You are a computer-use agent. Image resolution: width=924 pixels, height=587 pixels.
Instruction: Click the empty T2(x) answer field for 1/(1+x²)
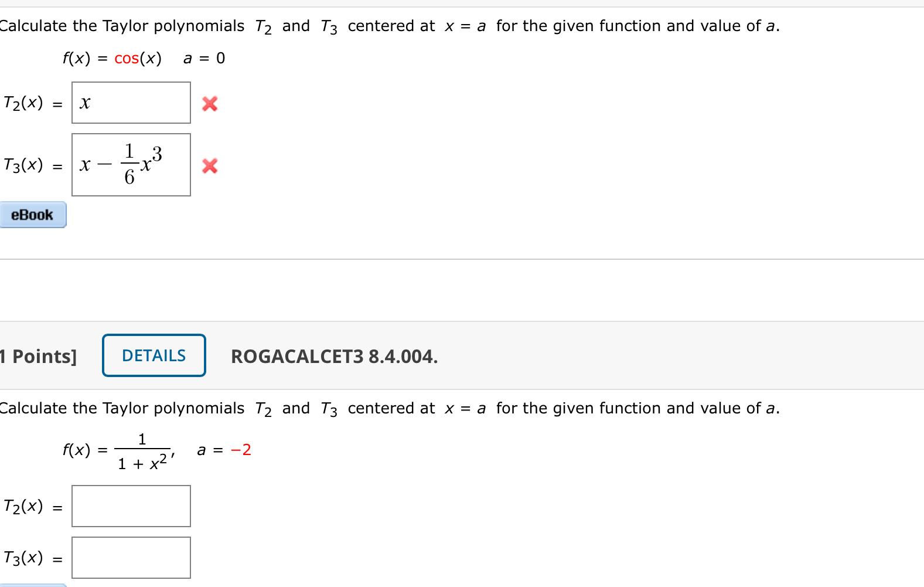pyautogui.click(x=131, y=505)
